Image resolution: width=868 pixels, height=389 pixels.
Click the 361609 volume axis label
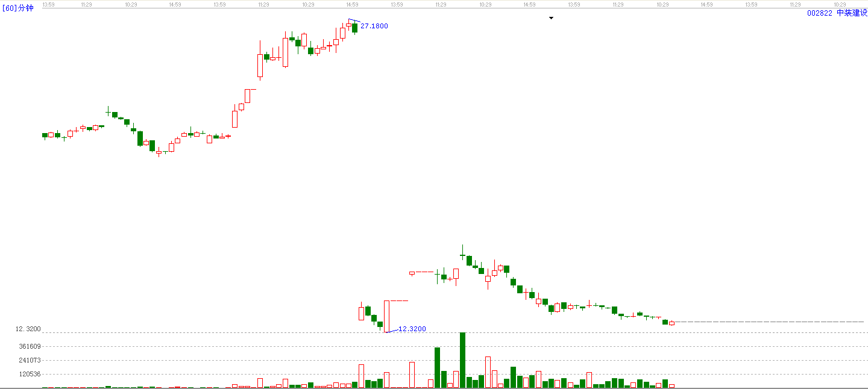point(29,346)
